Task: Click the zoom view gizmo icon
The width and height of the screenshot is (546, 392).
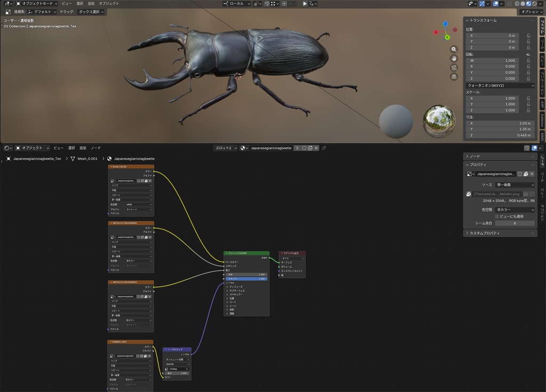Action: point(454,49)
